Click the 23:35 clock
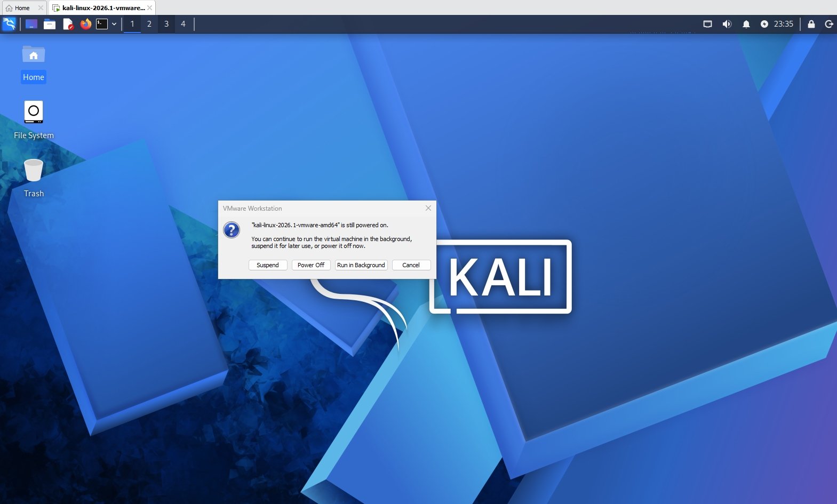This screenshot has width=837, height=504. (x=784, y=24)
